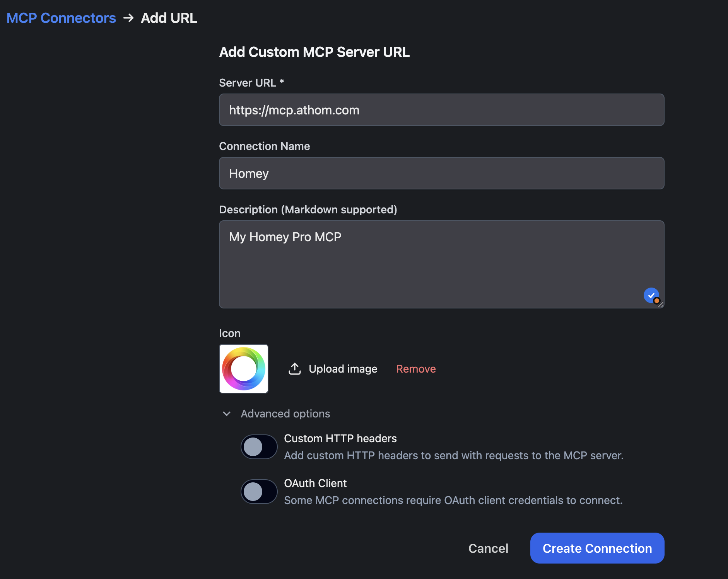Click the Create Connection button
Image resolution: width=728 pixels, height=579 pixels.
(597, 548)
